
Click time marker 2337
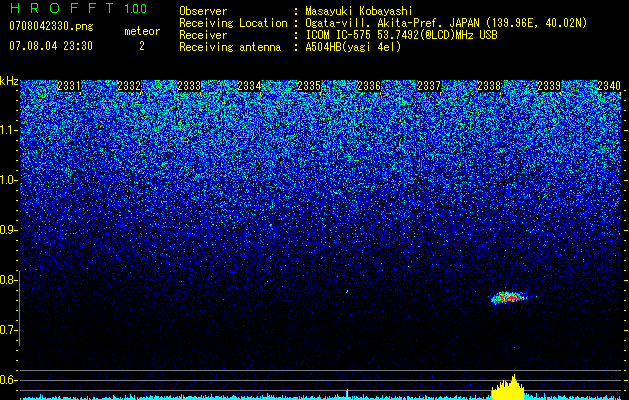(429, 86)
